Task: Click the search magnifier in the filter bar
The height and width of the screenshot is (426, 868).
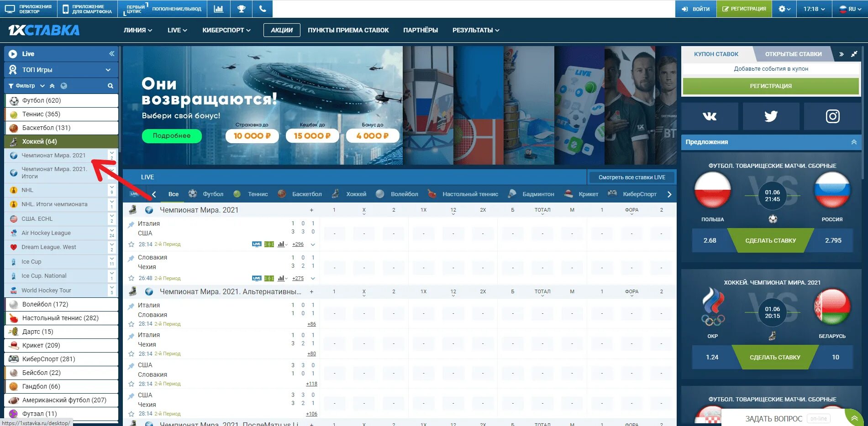Action: [x=110, y=86]
